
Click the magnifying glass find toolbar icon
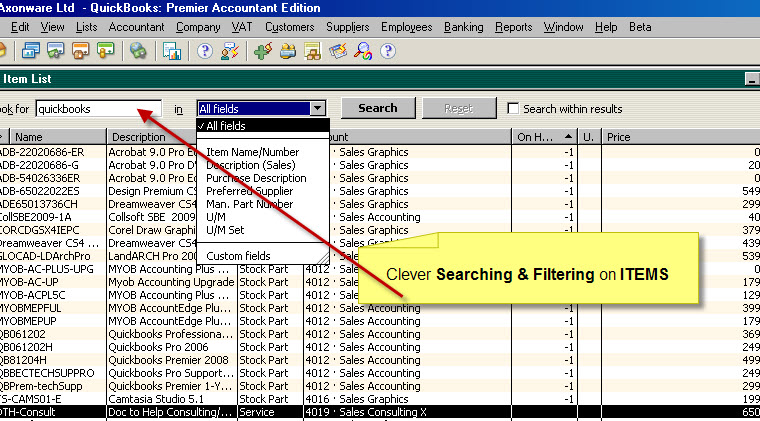[x=363, y=51]
